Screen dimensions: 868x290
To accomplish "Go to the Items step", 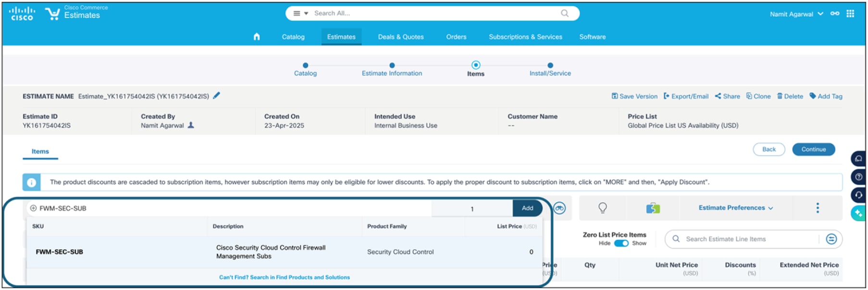I will 475,69.
